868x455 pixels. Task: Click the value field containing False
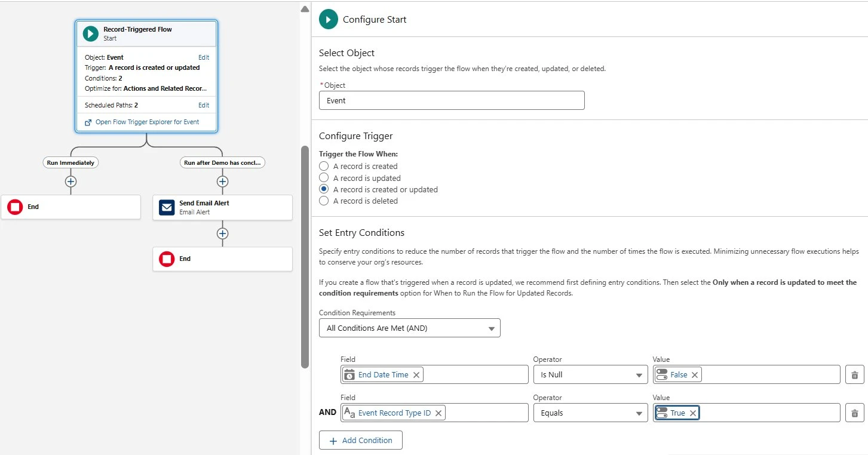(747, 374)
